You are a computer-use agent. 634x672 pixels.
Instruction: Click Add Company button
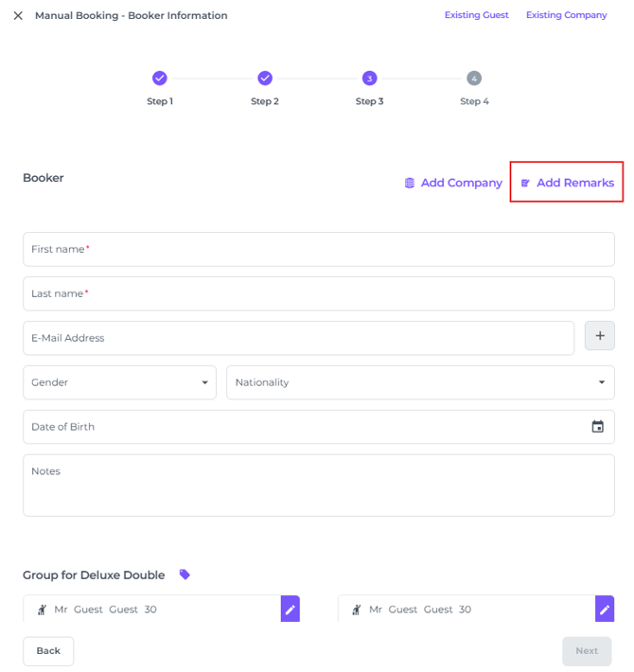tap(453, 183)
